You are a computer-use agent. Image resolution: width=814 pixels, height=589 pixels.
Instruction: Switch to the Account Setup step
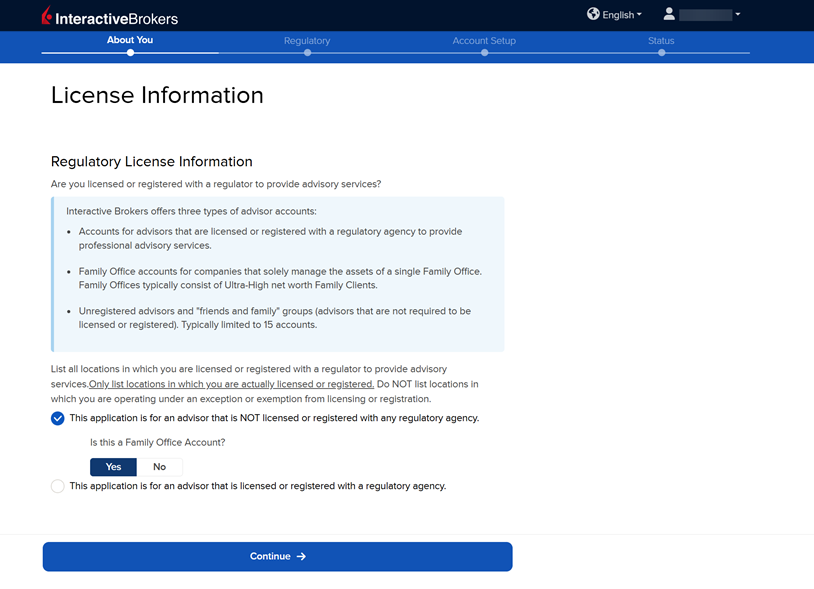click(x=484, y=41)
